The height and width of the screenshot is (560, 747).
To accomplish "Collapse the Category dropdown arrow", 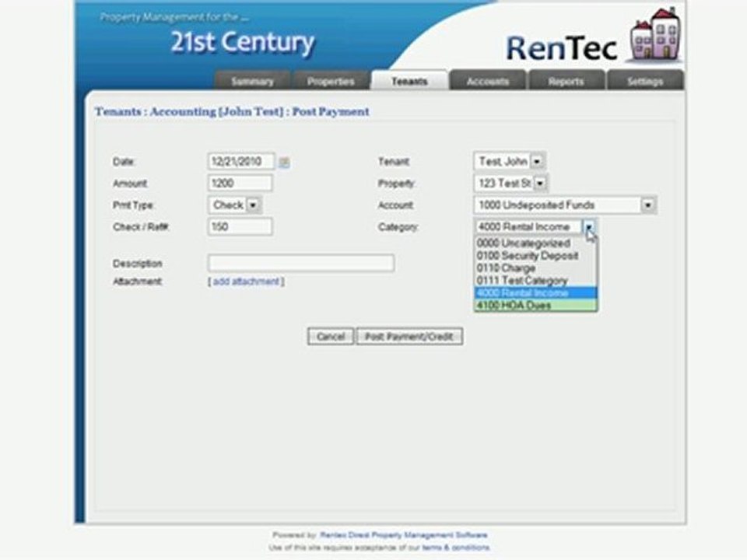I will coord(589,226).
